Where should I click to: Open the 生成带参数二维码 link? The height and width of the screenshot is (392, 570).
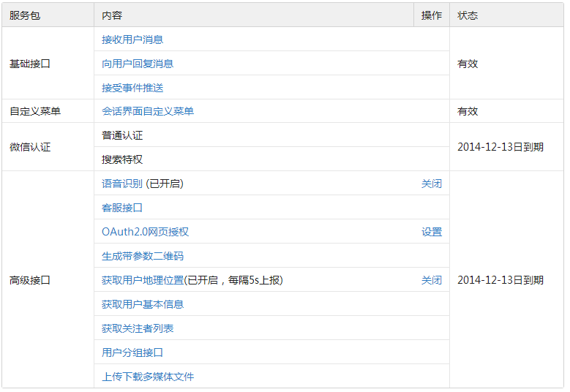[x=143, y=256]
